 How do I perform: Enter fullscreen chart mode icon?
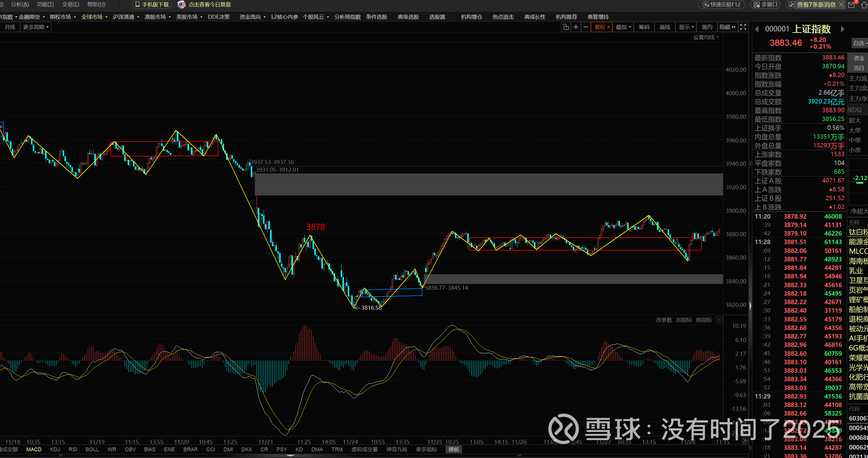pos(743,27)
